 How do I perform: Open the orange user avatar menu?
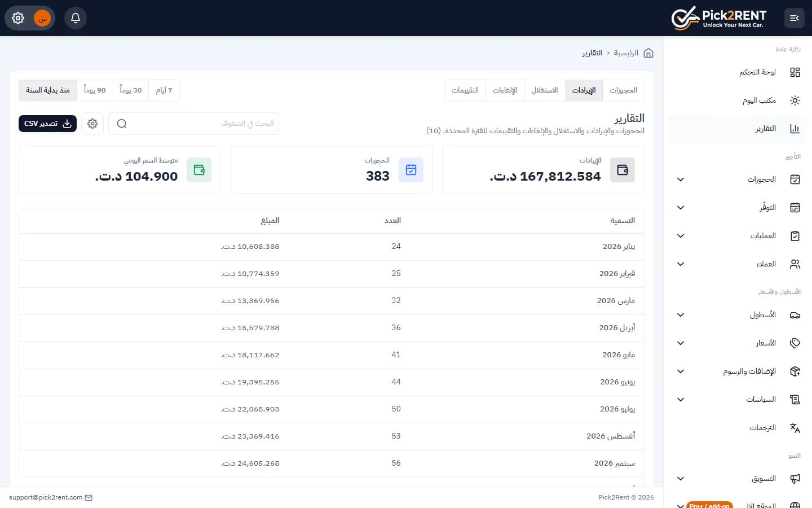click(x=42, y=18)
